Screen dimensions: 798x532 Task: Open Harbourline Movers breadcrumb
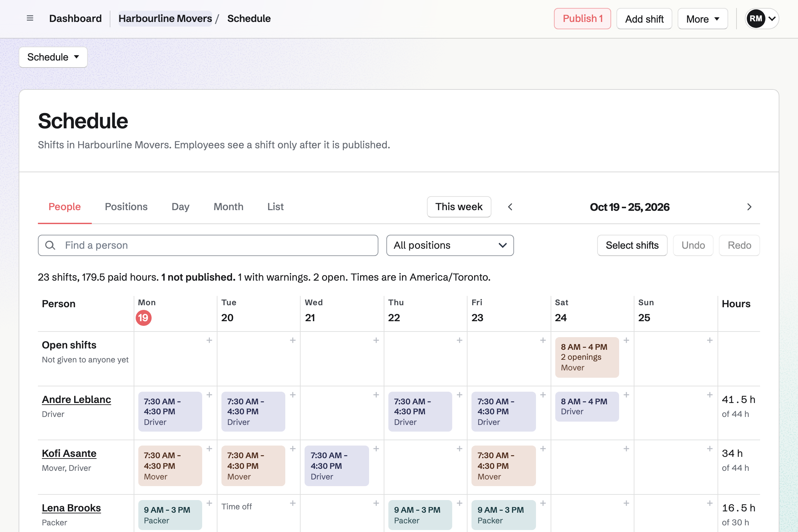[165, 18]
